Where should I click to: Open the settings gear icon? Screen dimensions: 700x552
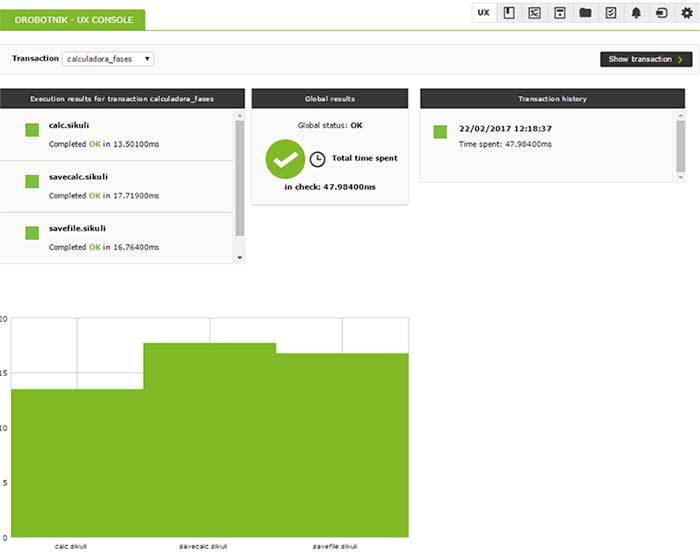(687, 13)
